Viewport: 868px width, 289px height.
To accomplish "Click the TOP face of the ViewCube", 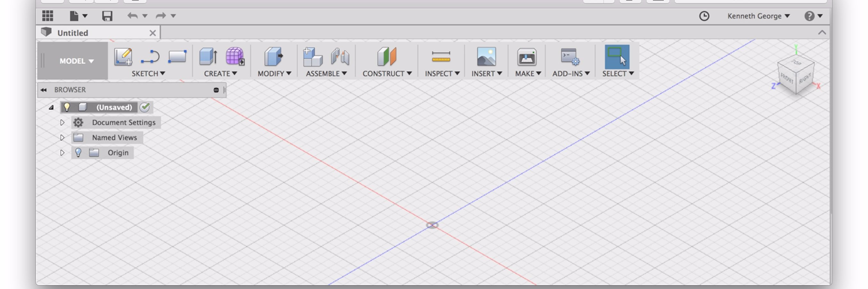I will pyautogui.click(x=796, y=63).
